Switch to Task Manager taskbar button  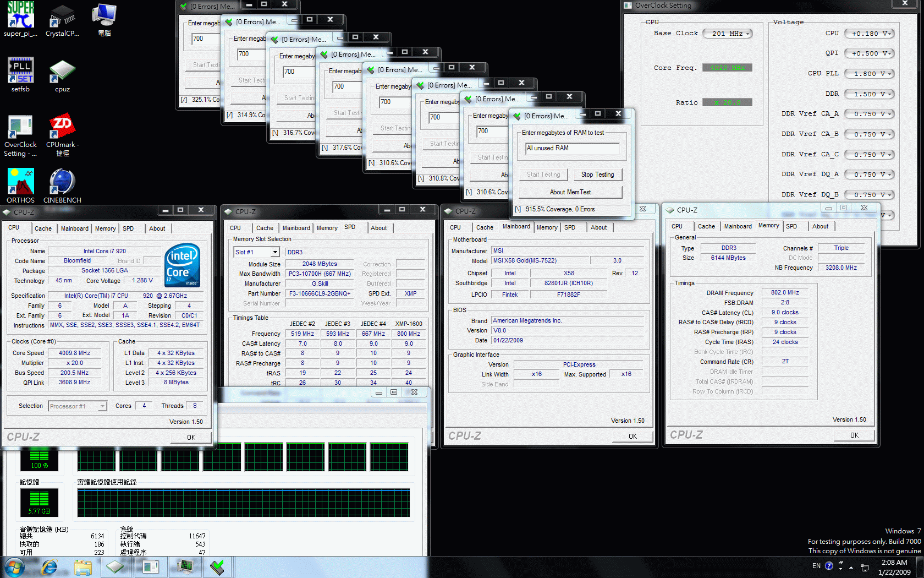pyautogui.click(x=185, y=567)
